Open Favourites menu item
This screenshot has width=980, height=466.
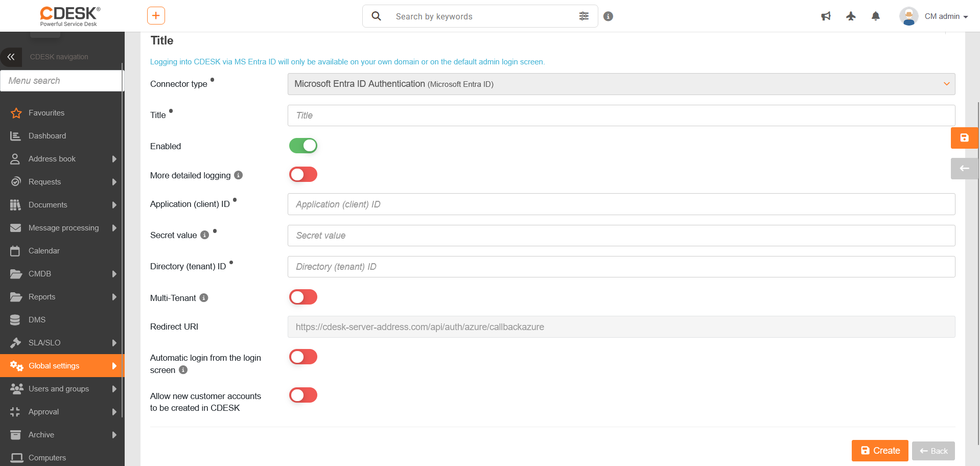[61, 113]
